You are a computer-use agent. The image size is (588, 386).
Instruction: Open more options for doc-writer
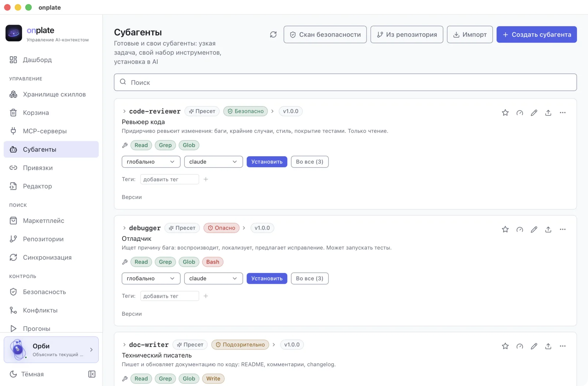click(563, 346)
